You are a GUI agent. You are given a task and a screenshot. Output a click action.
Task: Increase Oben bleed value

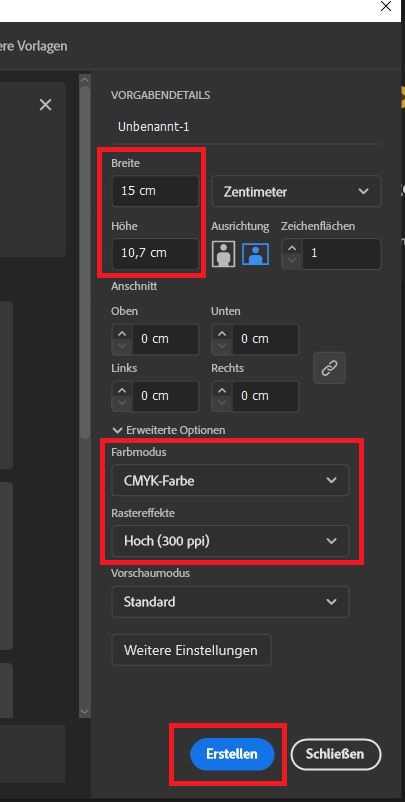point(122,333)
